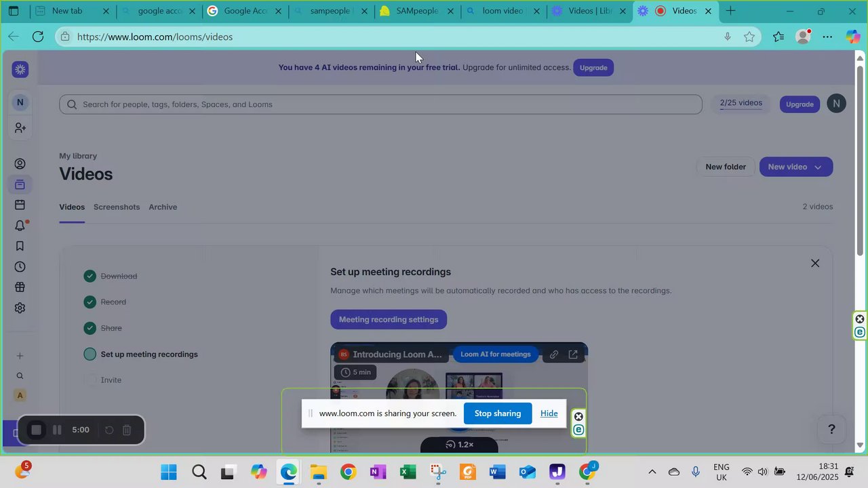Switch to the loom video browser tab
The width and height of the screenshot is (868, 488).
click(503, 11)
